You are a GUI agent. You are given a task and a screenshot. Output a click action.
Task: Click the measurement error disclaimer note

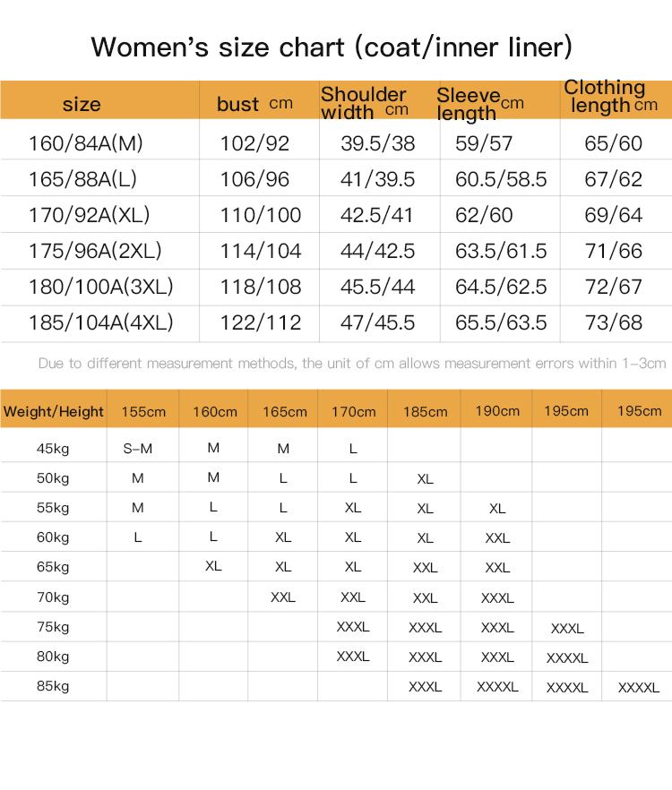[x=352, y=364]
